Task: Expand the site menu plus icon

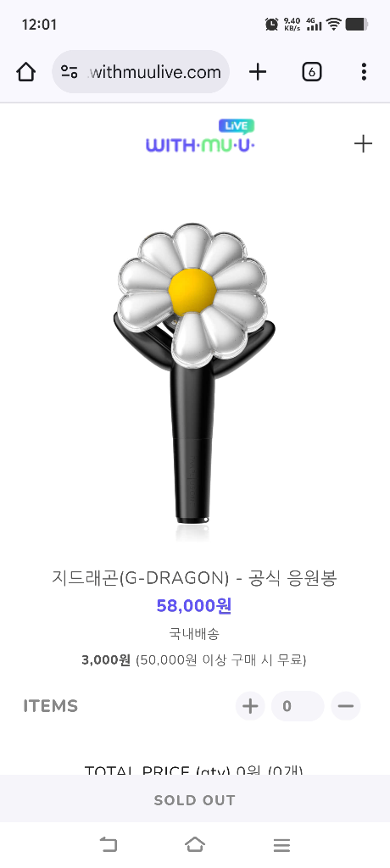Action: [364, 144]
